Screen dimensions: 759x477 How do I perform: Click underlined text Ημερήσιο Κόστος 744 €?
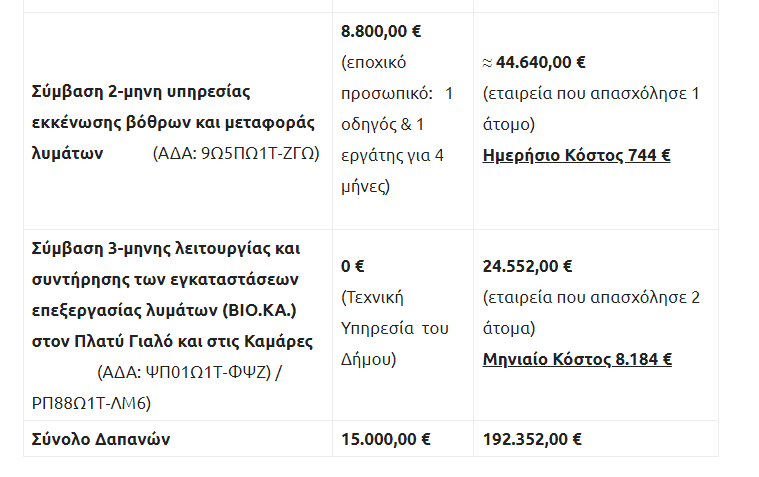pyautogui.click(x=577, y=155)
